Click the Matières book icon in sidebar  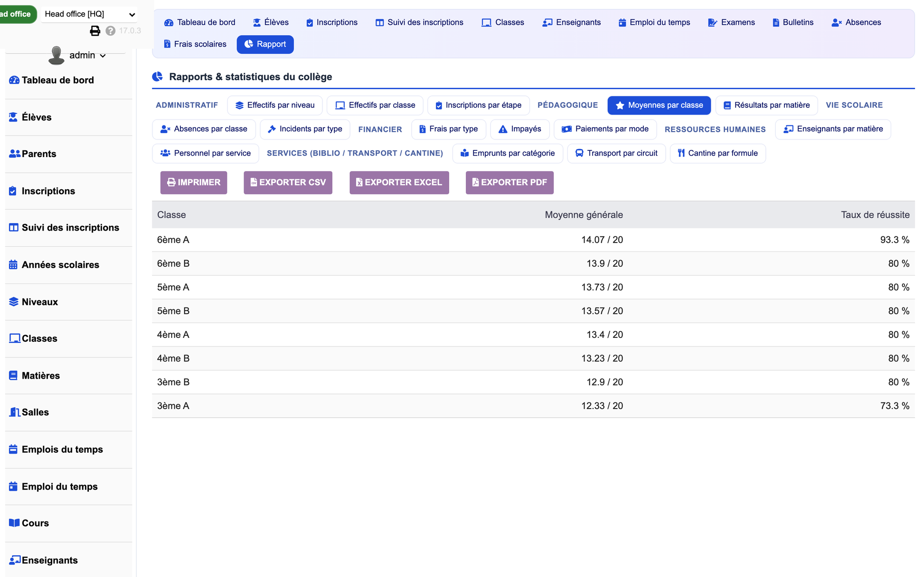tap(13, 375)
